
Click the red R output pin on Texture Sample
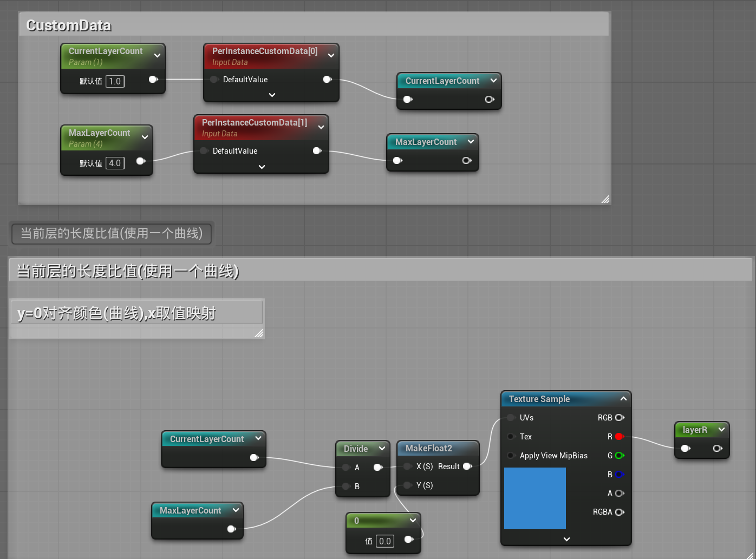point(620,437)
